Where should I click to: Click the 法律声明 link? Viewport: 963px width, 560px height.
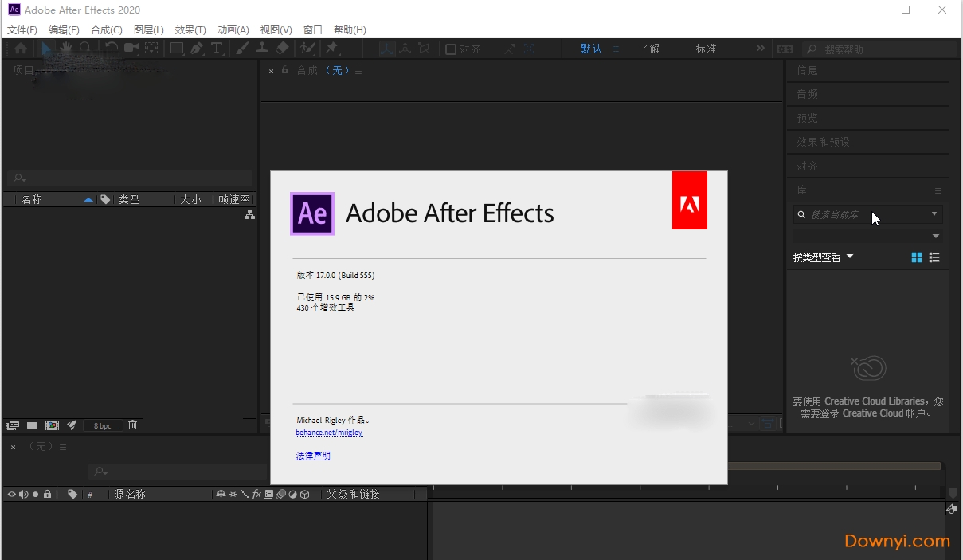coord(313,454)
